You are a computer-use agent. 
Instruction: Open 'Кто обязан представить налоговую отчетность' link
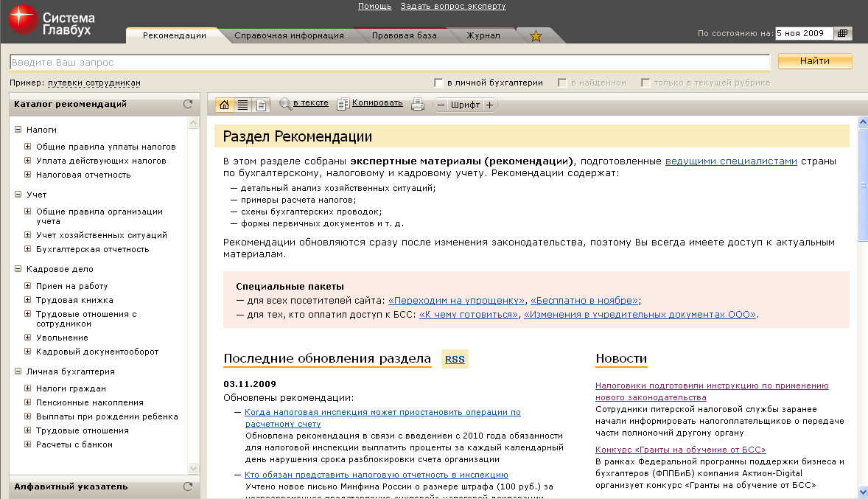click(x=377, y=475)
